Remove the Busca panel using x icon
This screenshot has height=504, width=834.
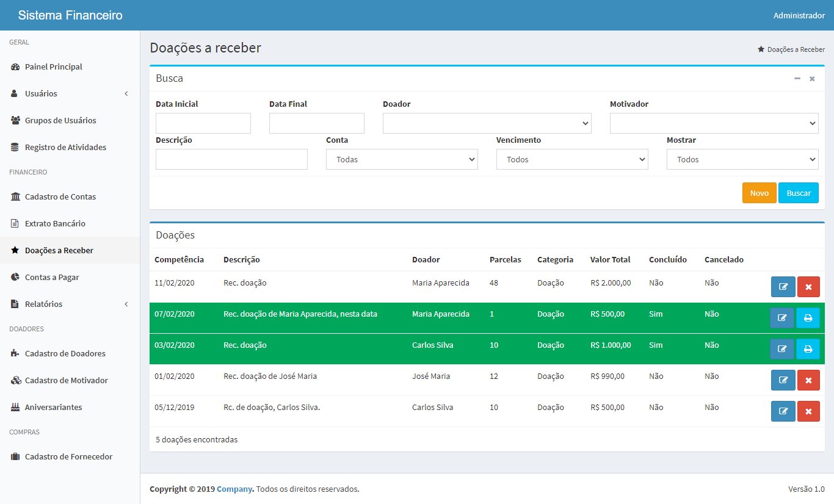[812, 79]
